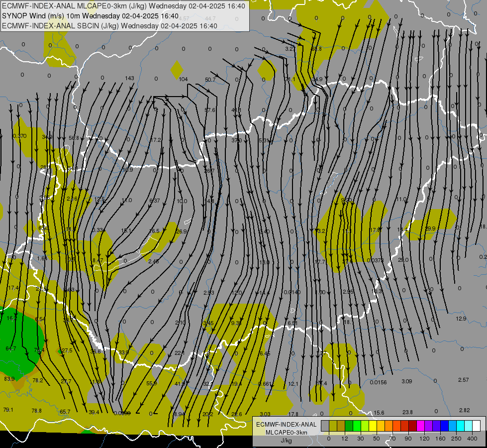Image resolution: width=487 pixels, height=448 pixels.
Task: Click the map value 64.7
Action: (x=11, y=348)
